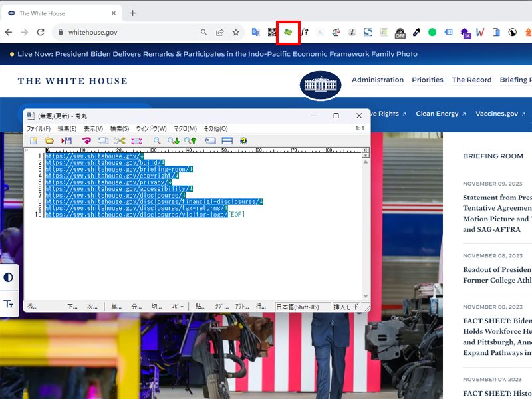The width and height of the screenshot is (532, 399).
Task: Find previous with the up-arrow magnifier
Action: [x=190, y=141]
